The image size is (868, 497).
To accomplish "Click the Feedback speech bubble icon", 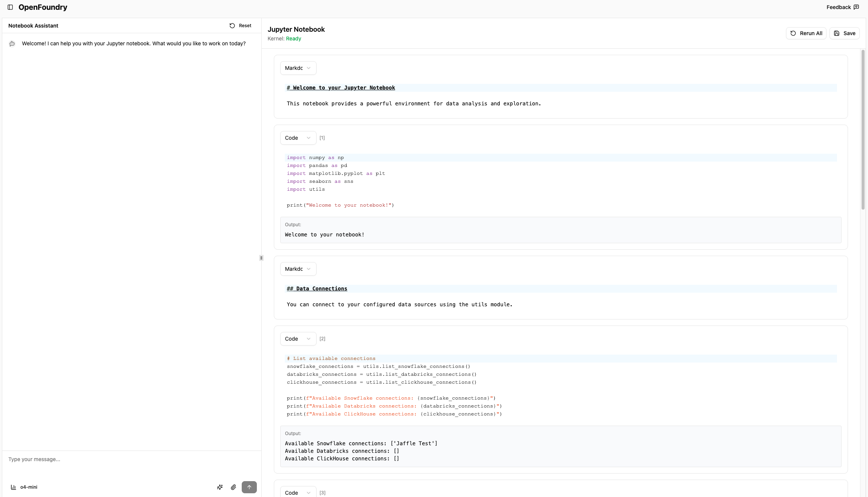I will [856, 7].
